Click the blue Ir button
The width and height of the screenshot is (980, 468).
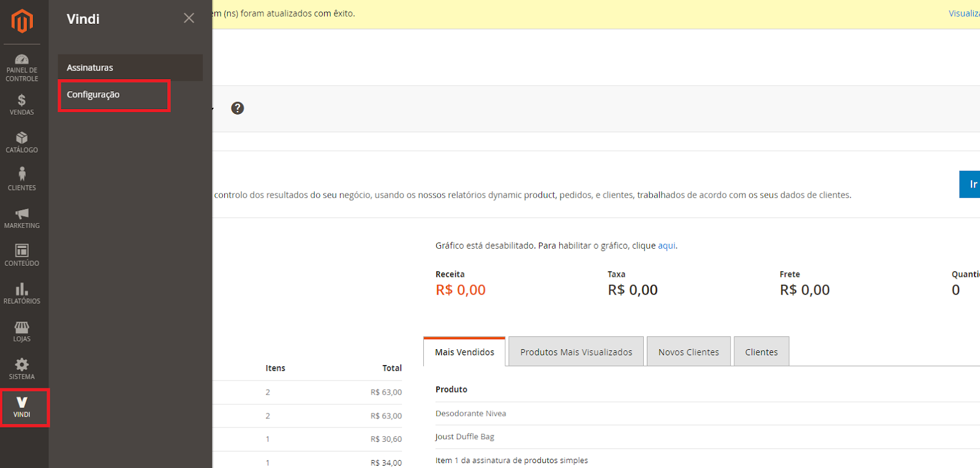971,184
